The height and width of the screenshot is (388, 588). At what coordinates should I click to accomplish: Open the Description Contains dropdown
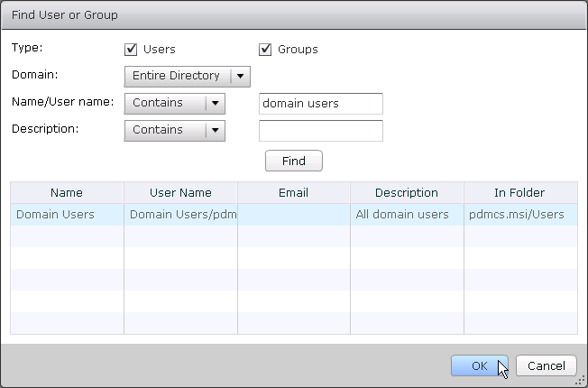coord(175,130)
